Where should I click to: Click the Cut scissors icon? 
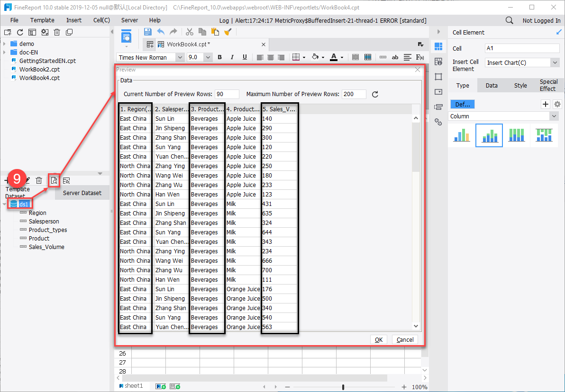pyautogui.click(x=190, y=32)
